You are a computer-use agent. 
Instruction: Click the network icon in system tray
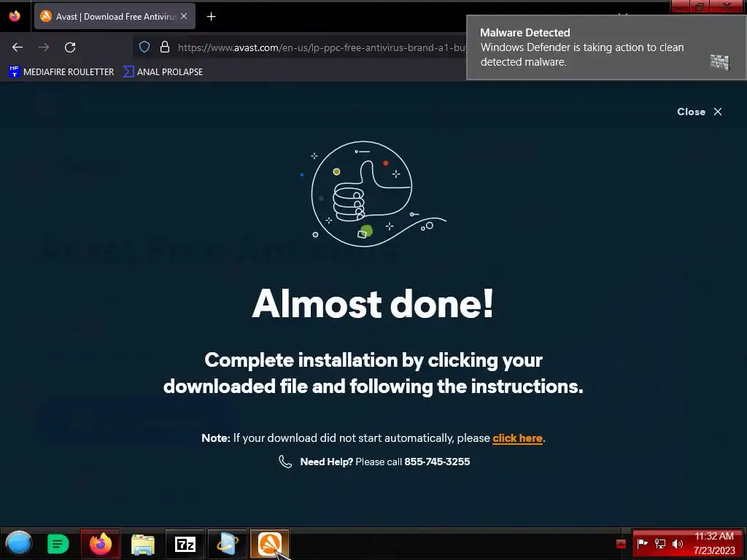(x=659, y=543)
